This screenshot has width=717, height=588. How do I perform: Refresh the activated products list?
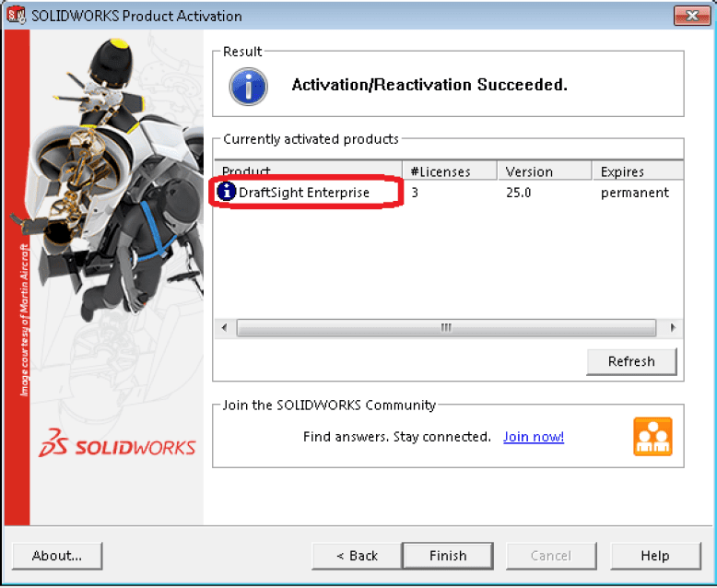click(x=631, y=361)
